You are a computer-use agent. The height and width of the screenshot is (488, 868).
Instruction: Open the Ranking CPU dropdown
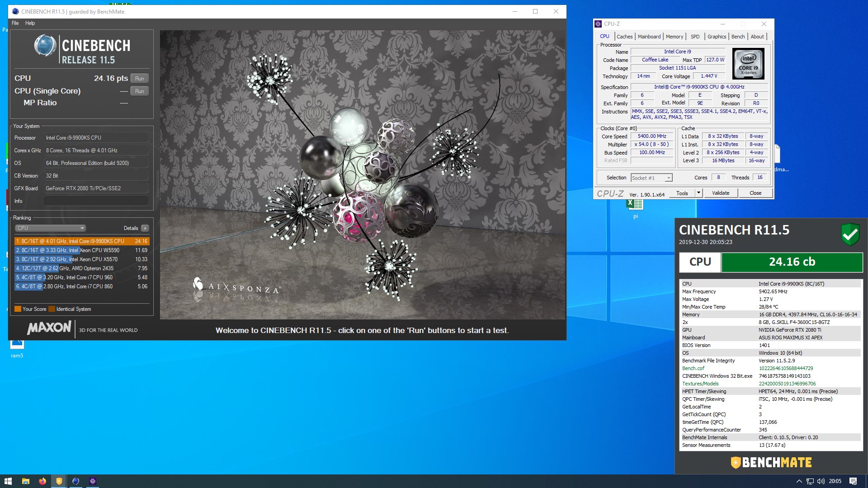point(50,228)
